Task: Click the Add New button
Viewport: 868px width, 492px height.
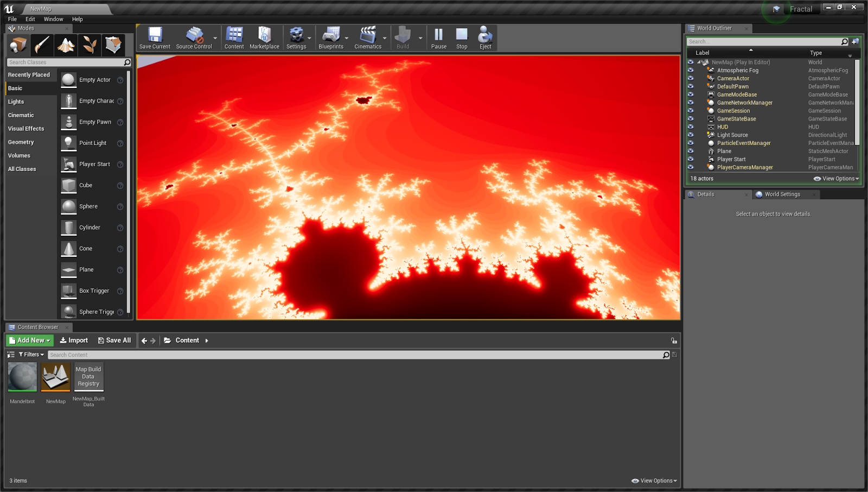Action: (x=30, y=340)
